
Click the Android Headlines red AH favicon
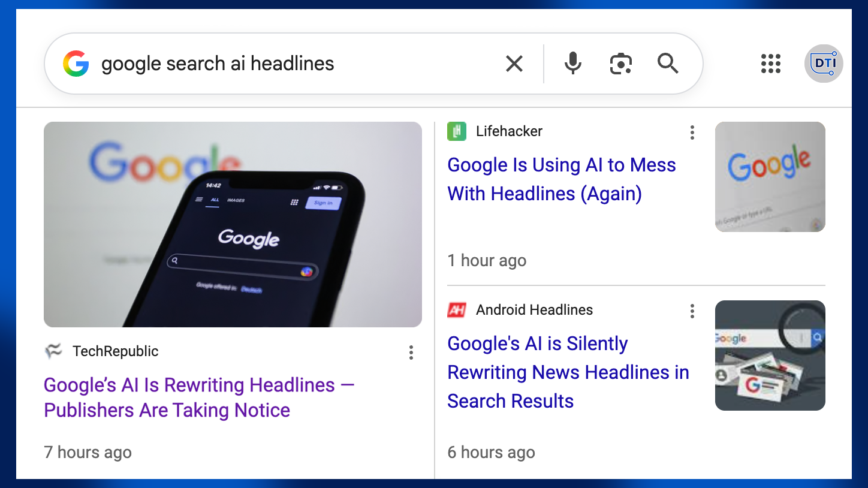457,310
